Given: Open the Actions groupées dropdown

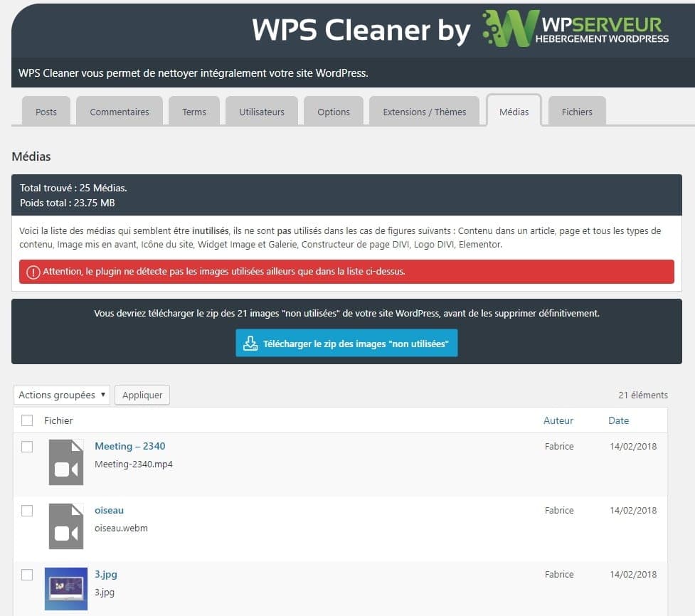Looking at the screenshot, I should 61,395.
